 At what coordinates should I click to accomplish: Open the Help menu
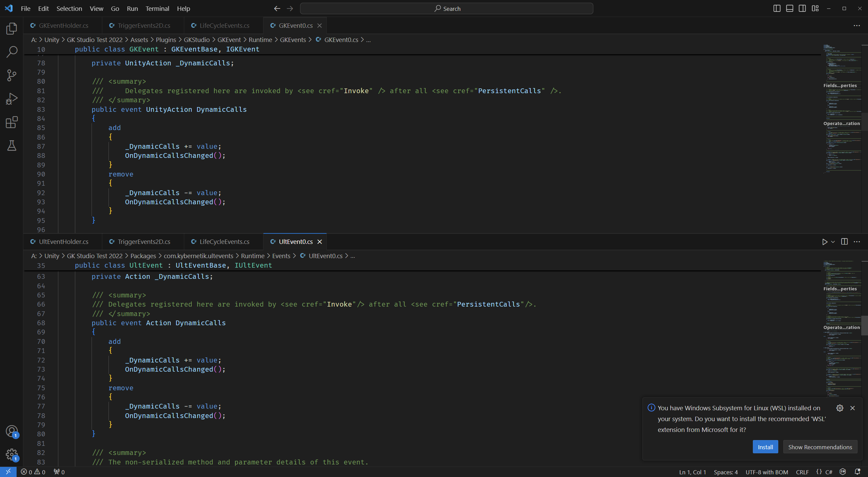point(184,8)
